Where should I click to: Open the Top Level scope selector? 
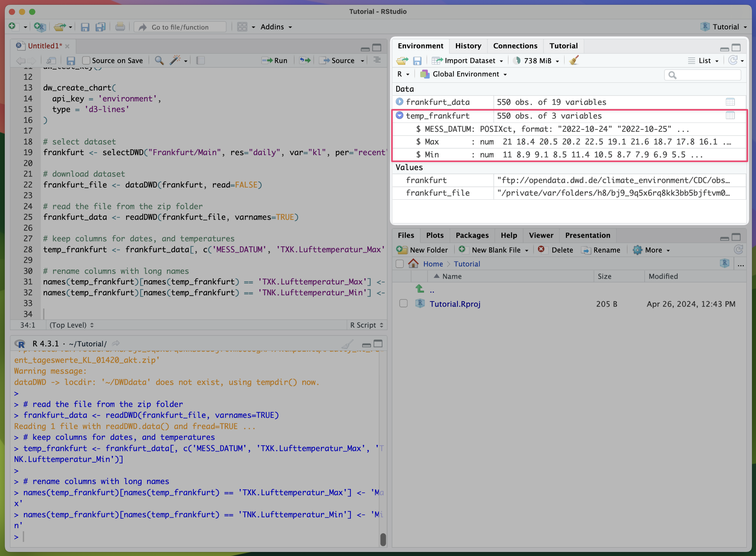pos(72,325)
